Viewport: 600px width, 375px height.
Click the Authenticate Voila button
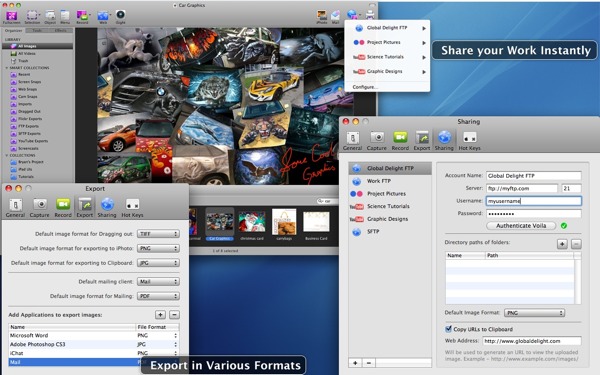(x=521, y=226)
